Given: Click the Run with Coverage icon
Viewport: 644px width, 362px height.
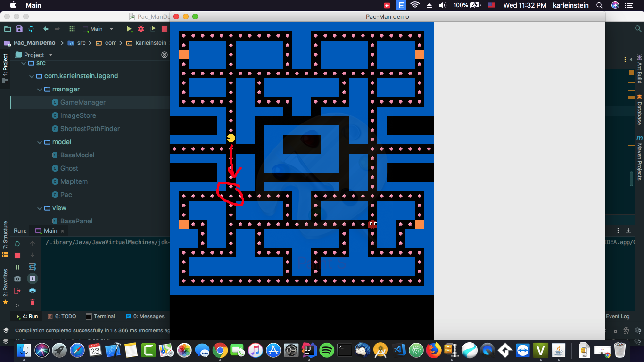Looking at the screenshot, I should tap(153, 29).
